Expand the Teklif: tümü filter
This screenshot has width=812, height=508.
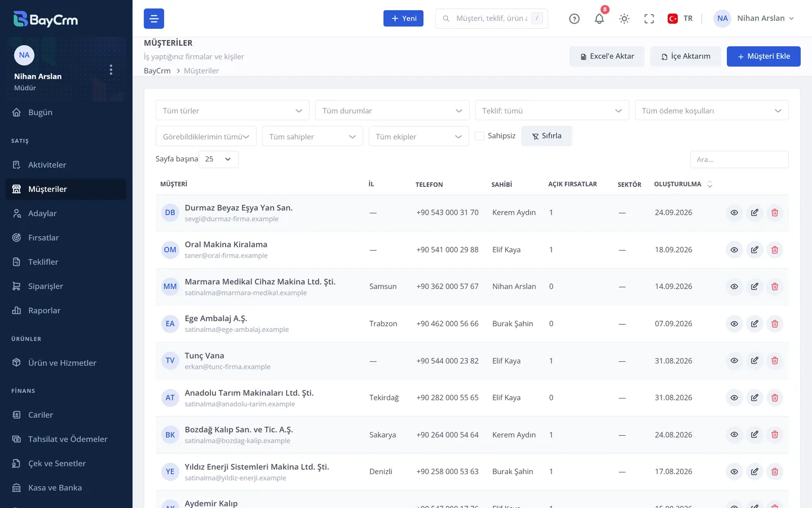(x=552, y=111)
